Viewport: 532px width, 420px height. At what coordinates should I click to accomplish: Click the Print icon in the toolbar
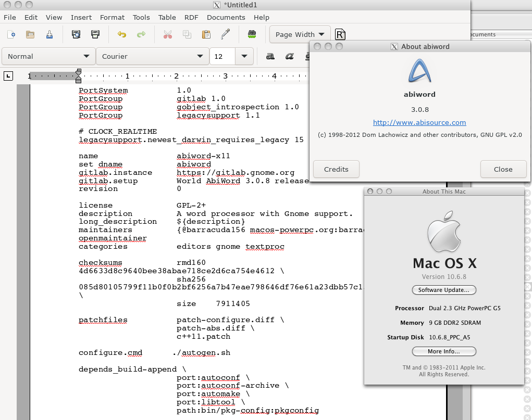point(95,34)
